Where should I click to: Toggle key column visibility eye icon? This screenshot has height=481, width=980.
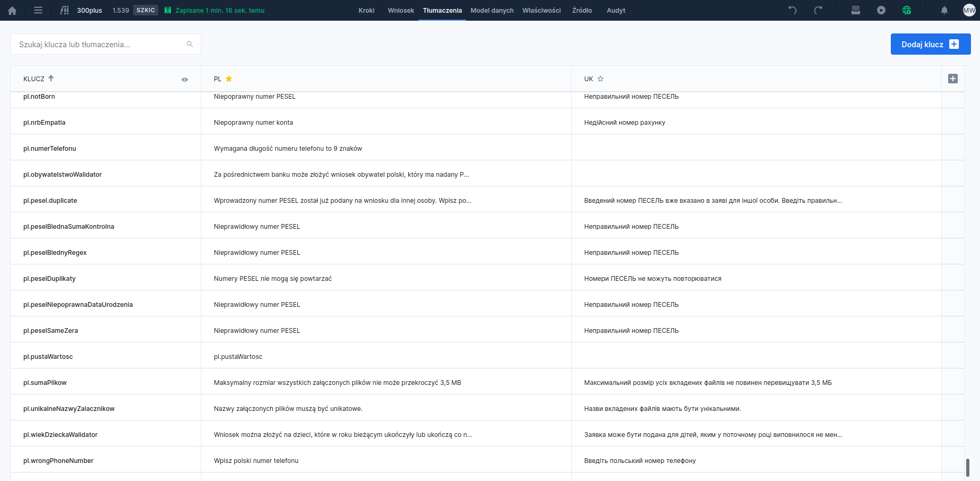[x=185, y=80]
